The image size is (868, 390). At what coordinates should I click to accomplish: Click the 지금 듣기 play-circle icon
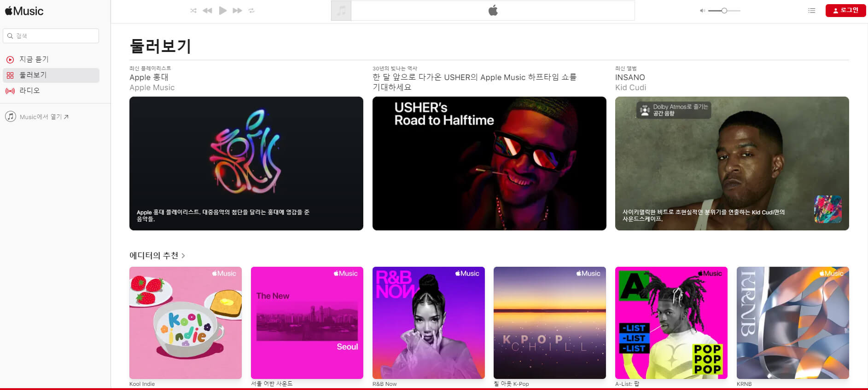[x=10, y=60]
